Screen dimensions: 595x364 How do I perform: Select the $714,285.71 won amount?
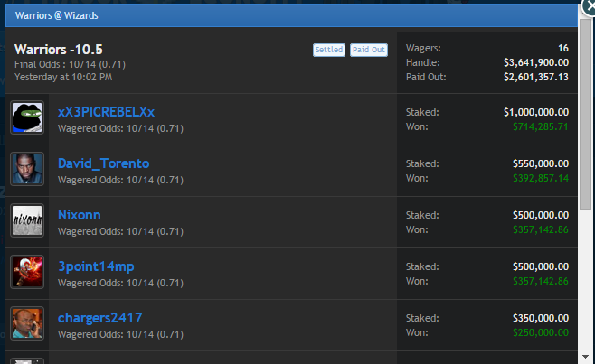[x=541, y=126]
